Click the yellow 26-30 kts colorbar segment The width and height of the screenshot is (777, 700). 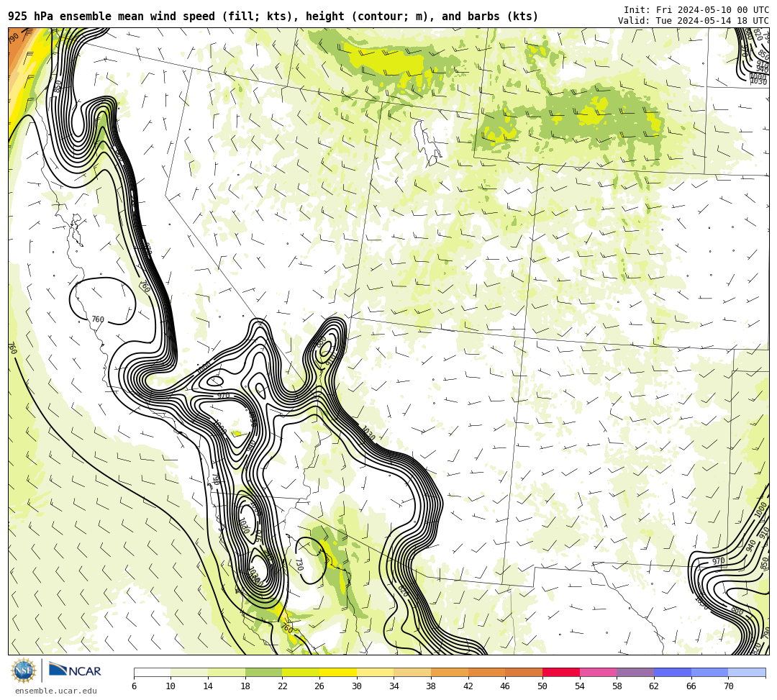coord(338,672)
